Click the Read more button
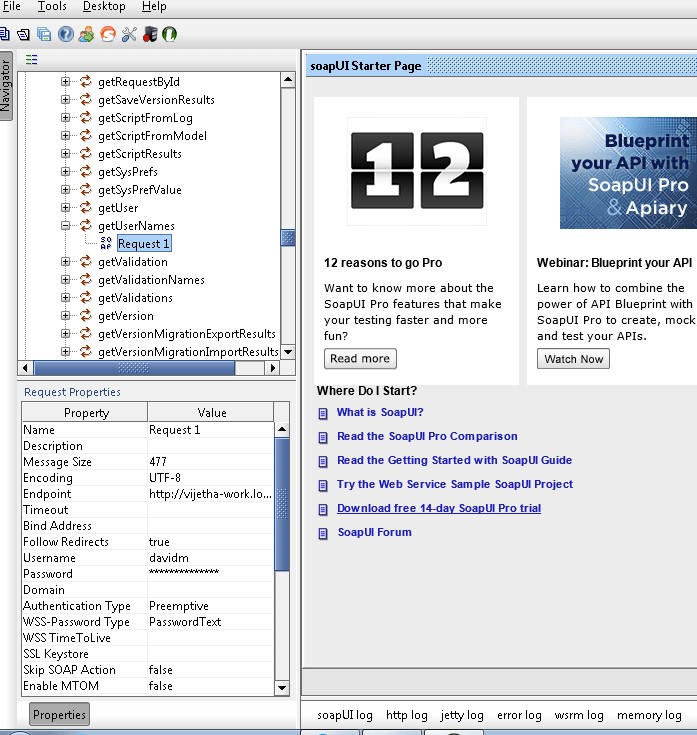697x735 pixels. tap(360, 359)
